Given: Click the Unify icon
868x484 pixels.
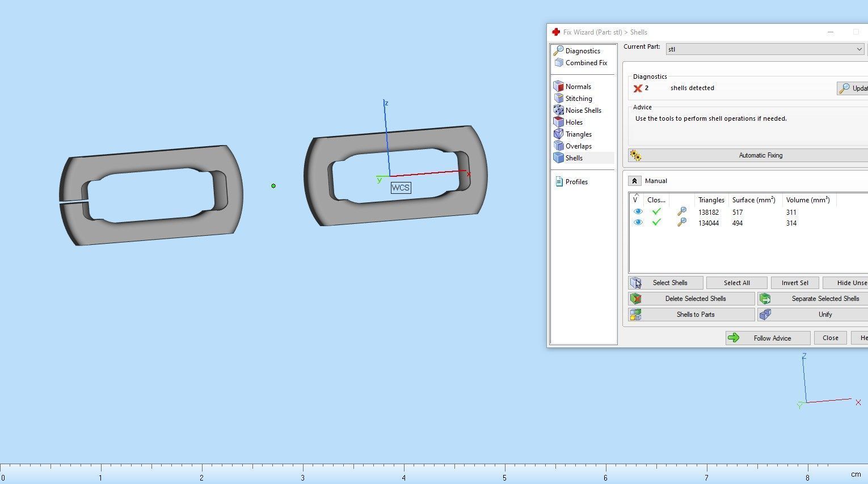Looking at the screenshot, I should tap(765, 315).
